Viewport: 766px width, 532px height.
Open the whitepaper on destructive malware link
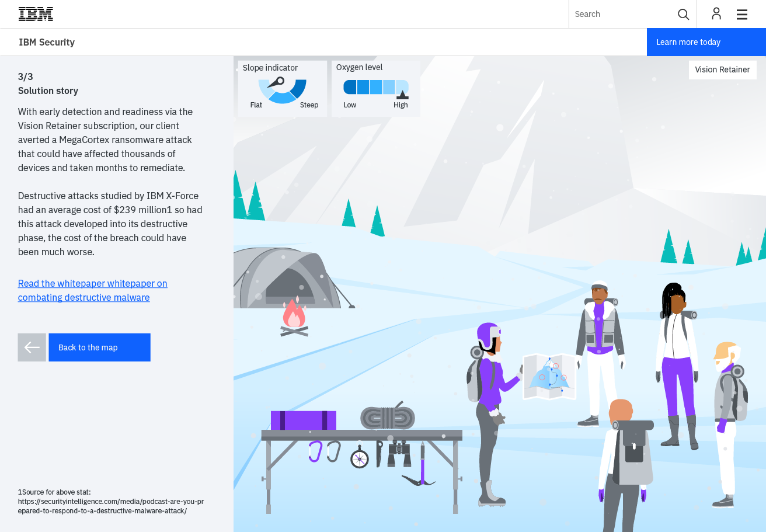pyautogui.click(x=92, y=290)
